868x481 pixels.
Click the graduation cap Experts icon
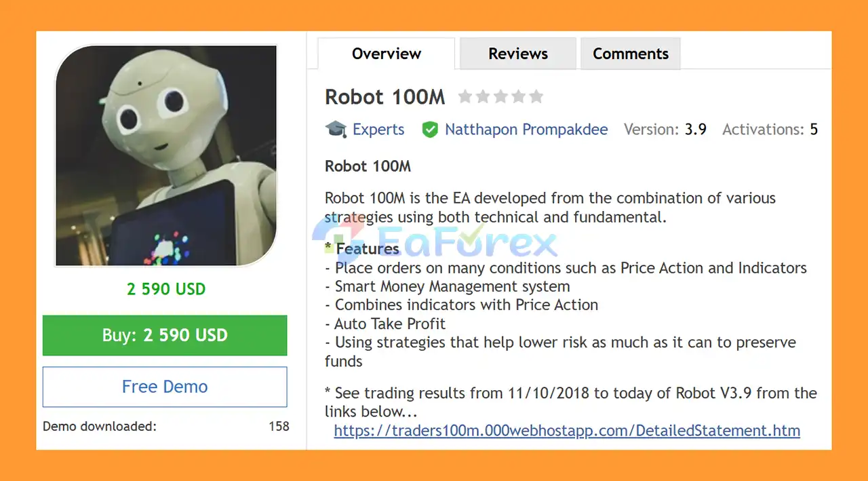pyautogui.click(x=336, y=129)
